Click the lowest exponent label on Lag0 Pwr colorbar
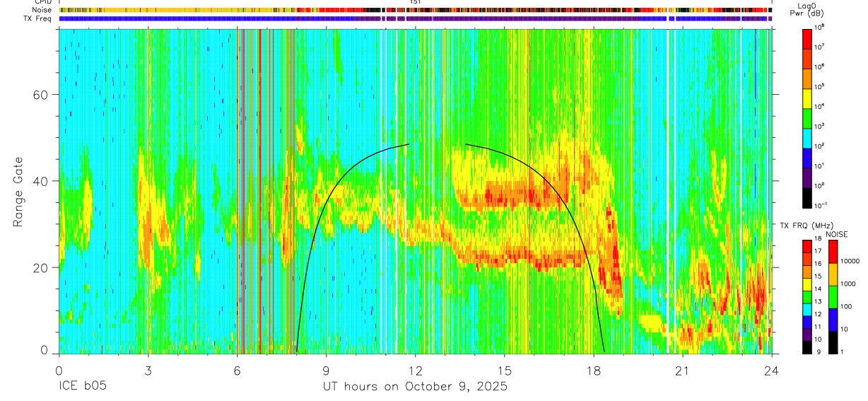The width and height of the screenshot is (868, 401). click(x=821, y=206)
